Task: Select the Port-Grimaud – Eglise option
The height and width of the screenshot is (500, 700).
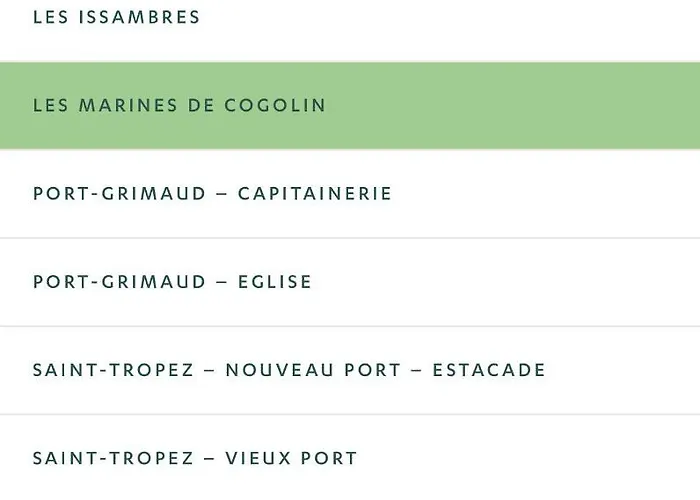Action: click(x=350, y=282)
